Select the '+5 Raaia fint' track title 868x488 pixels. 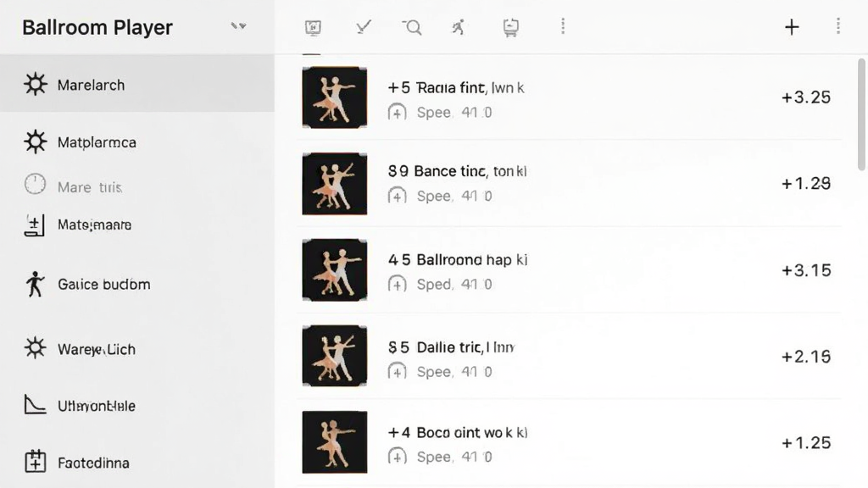click(x=455, y=87)
